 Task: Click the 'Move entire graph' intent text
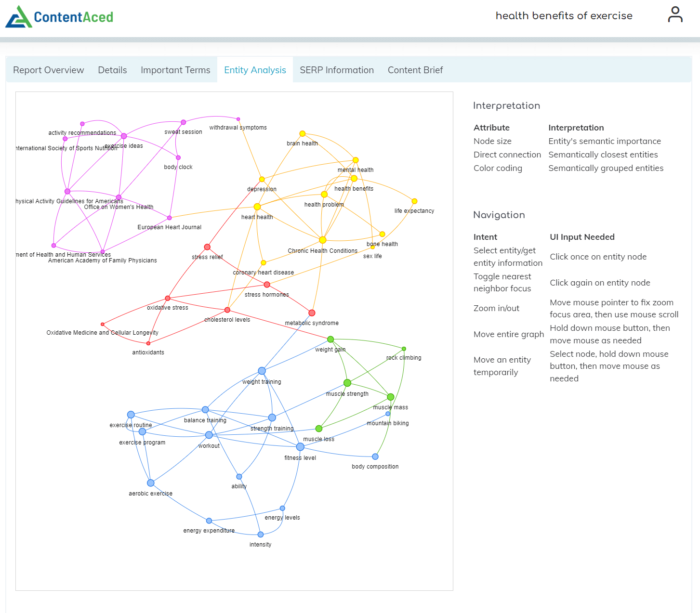(x=509, y=334)
